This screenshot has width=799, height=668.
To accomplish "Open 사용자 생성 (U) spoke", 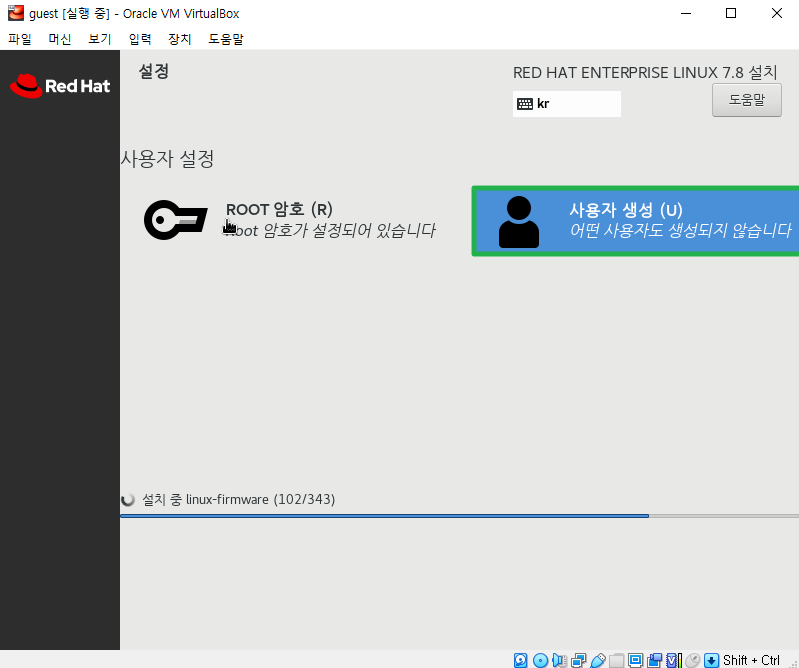I will (635, 221).
